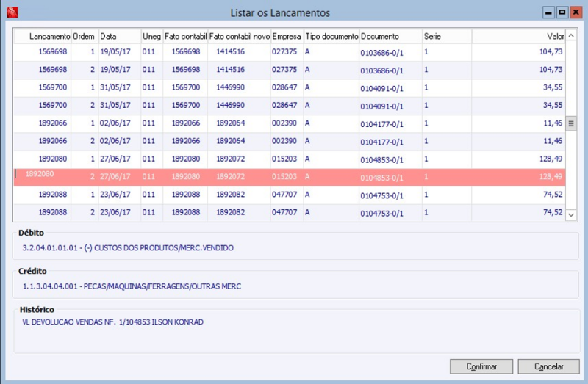Screen dimensions: 588x384
Task: Click Fato contabil novo 1446990 in 1569700 Ordem 1 row
Action: 230,87
